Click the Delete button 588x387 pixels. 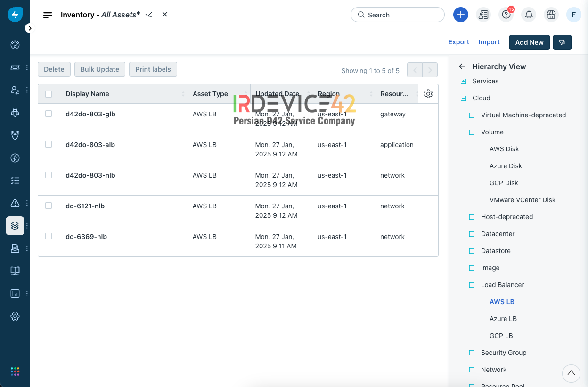[54, 69]
